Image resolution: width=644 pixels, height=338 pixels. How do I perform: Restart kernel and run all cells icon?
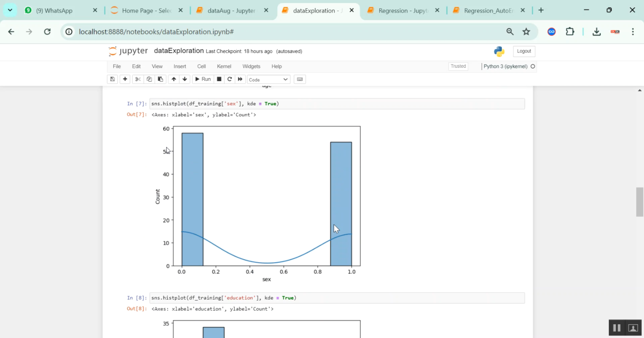240,79
